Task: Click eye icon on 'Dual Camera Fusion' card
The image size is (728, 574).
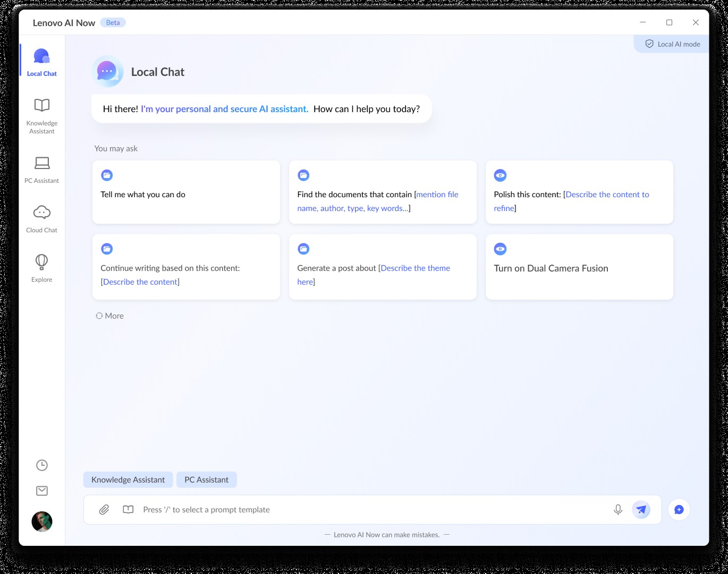Action: [x=500, y=249]
